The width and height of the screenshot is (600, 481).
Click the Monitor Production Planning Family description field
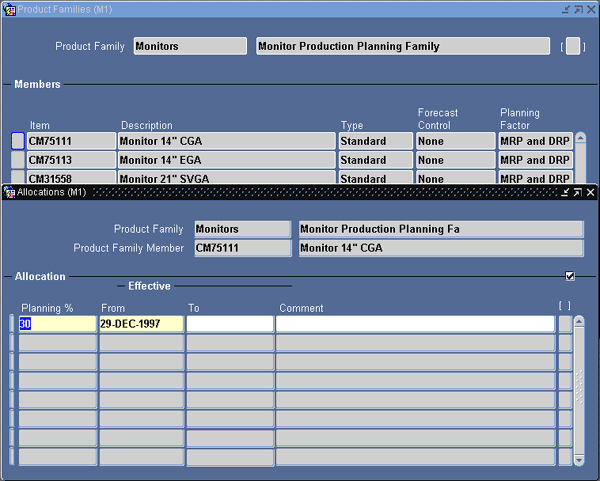(x=403, y=46)
